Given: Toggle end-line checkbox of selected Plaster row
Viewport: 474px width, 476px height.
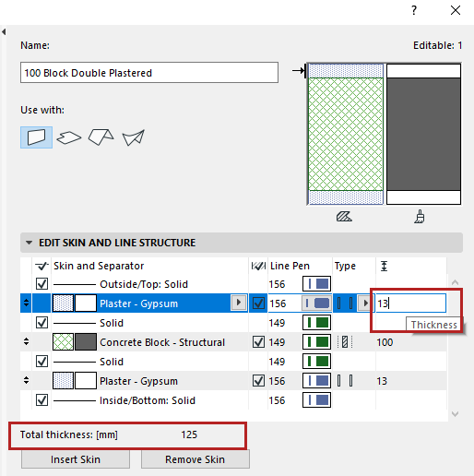Looking at the screenshot, I should click(258, 303).
